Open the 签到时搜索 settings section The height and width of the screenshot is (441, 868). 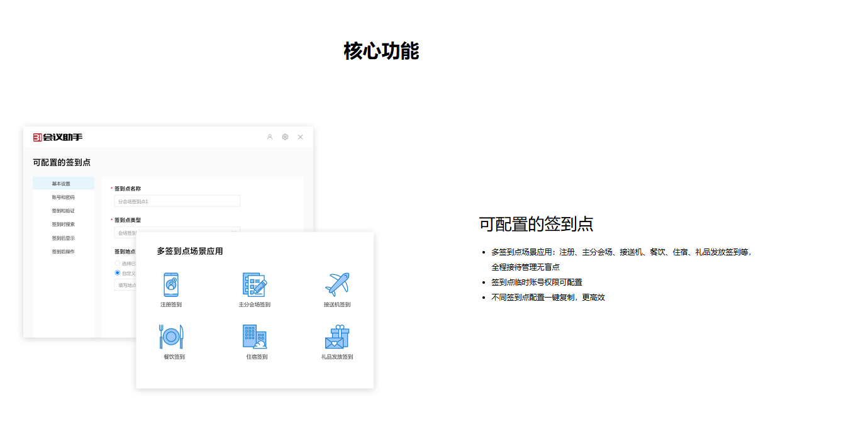pos(63,225)
